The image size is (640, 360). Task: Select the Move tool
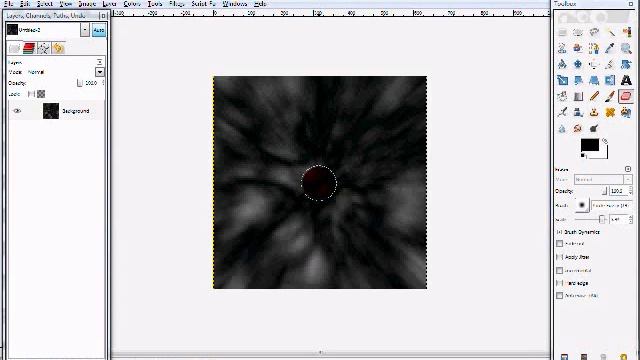click(x=578, y=64)
